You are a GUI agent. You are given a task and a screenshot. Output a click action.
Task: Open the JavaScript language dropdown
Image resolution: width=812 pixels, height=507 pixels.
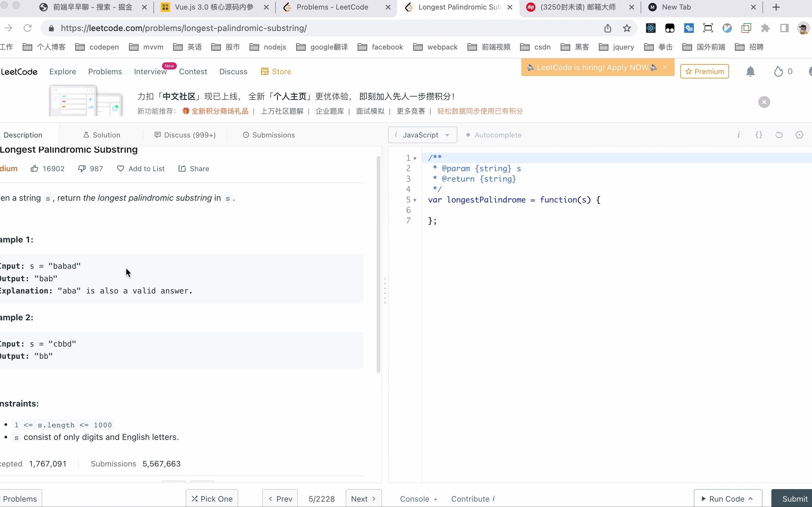(422, 135)
